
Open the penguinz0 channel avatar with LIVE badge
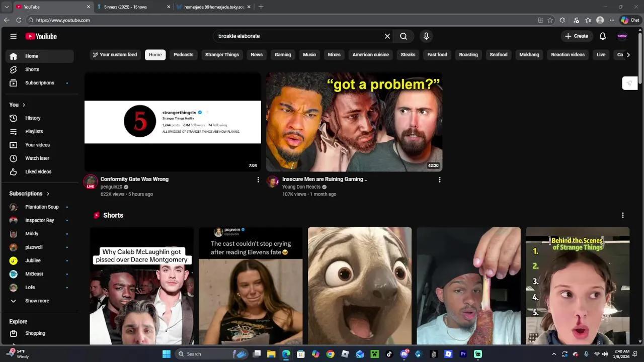(91, 182)
